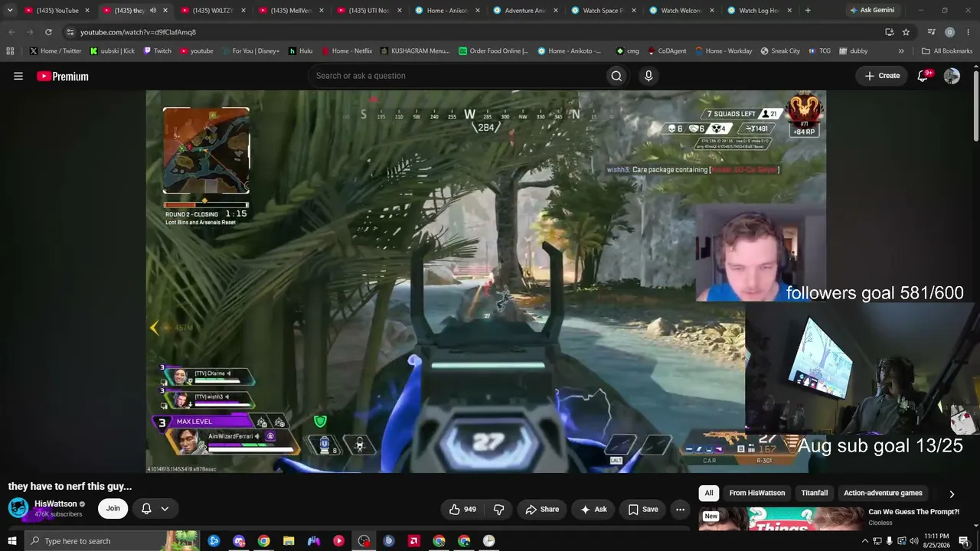
Task: Select the Titanfall filter chip
Action: (815, 494)
